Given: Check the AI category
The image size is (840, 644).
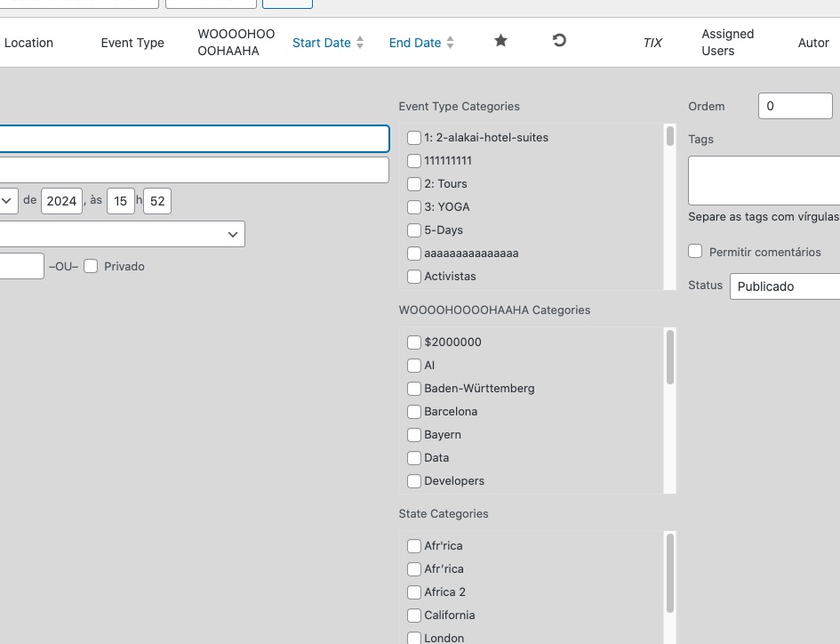Looking at the screenshot, I should (x=414, y=366).
